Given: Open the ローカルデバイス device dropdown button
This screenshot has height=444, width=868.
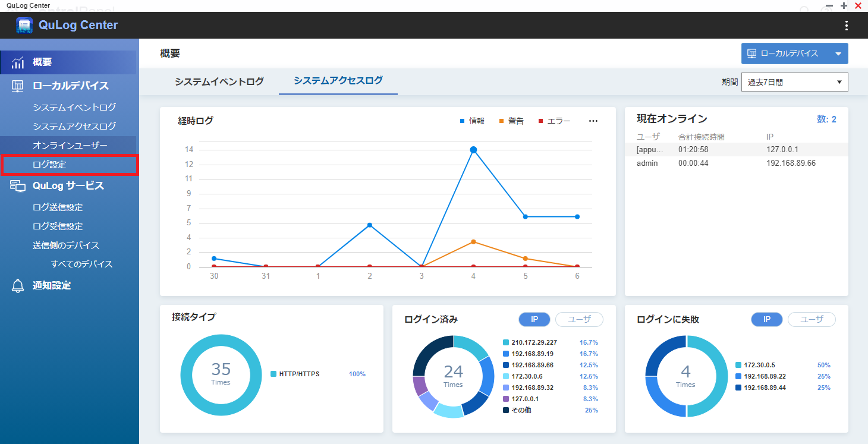Looking at the screenshot, I should [794, 53].
